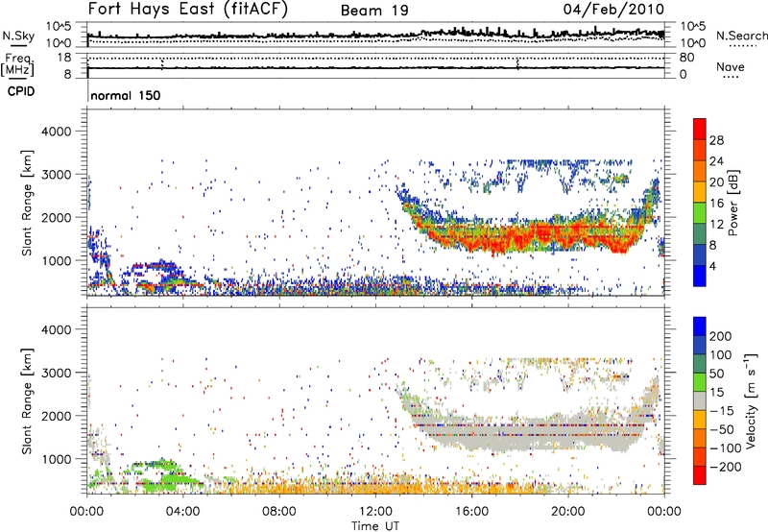Click the "1000" tick on the Power panel
This screenshot has height=532, width=768.
click(57, 260)
